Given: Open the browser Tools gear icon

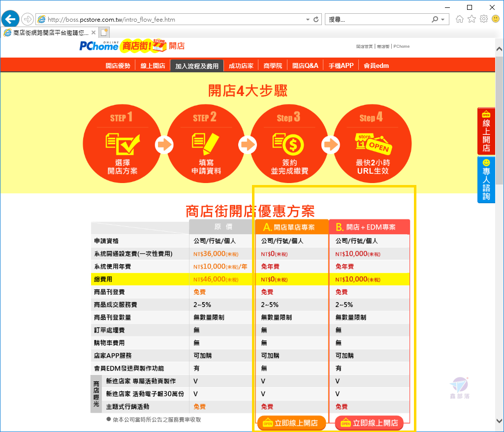Looking at the screenshot, I should click(484, 19).
